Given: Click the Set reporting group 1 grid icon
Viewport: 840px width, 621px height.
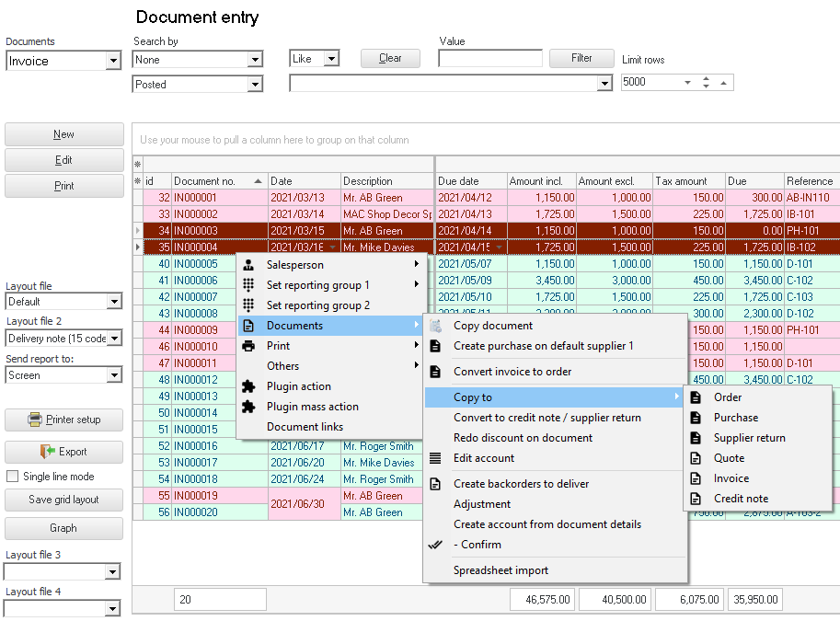Looking at the screenshot, I should [x=247, y=285].
